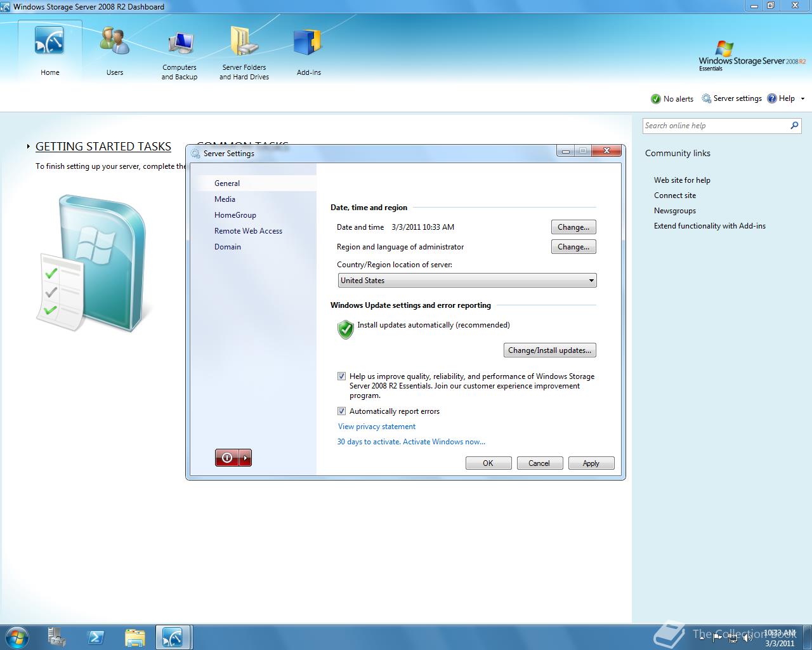Collapse Getting Started Tasks triangle
The width and height of the screenshot is (812, 650).
[29, 147]
